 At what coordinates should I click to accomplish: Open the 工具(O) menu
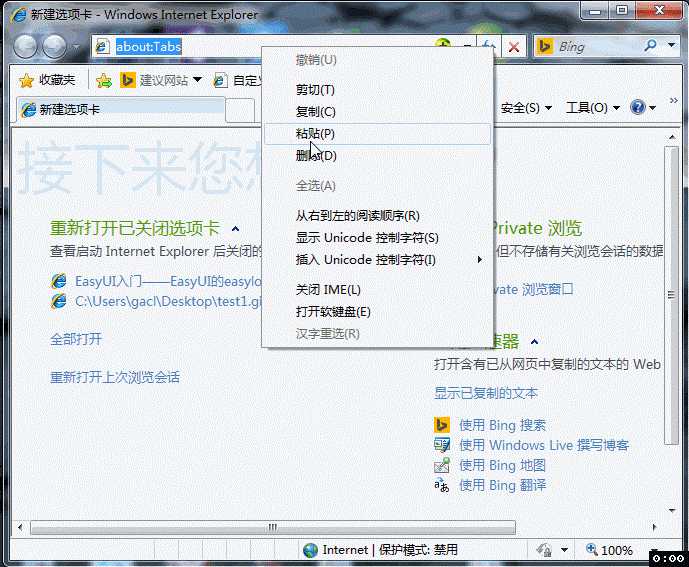pyautogui.click(x=592, y=108)
